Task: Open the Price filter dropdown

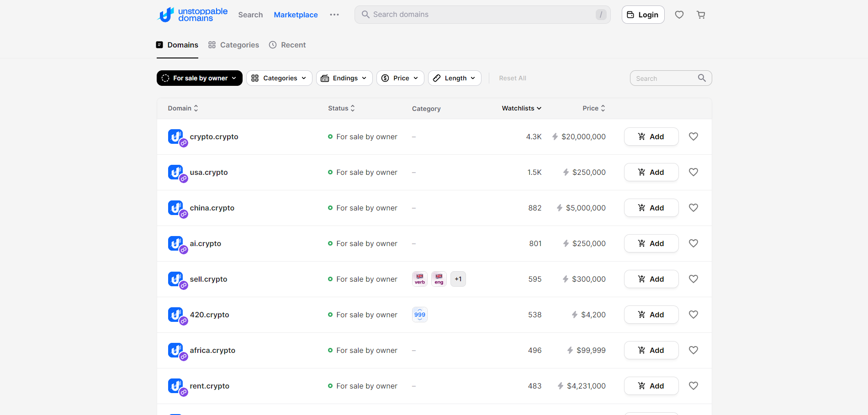Action: (x=400, y=78)
